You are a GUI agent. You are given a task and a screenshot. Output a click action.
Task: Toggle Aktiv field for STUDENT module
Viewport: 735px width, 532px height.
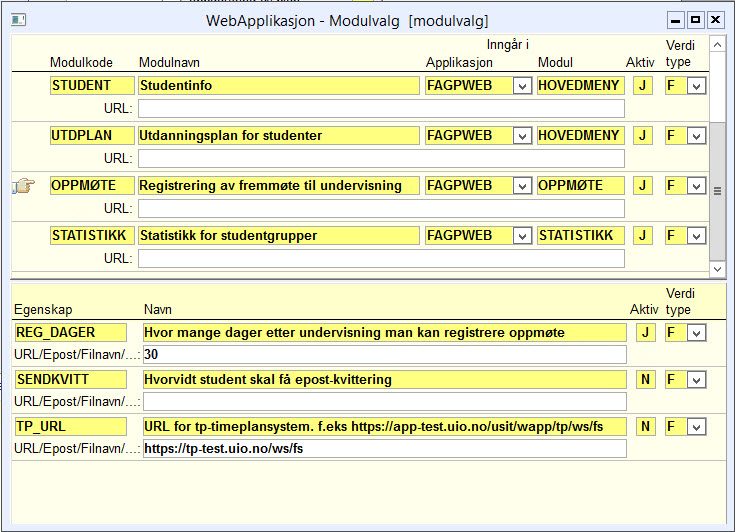coord(643,86)
